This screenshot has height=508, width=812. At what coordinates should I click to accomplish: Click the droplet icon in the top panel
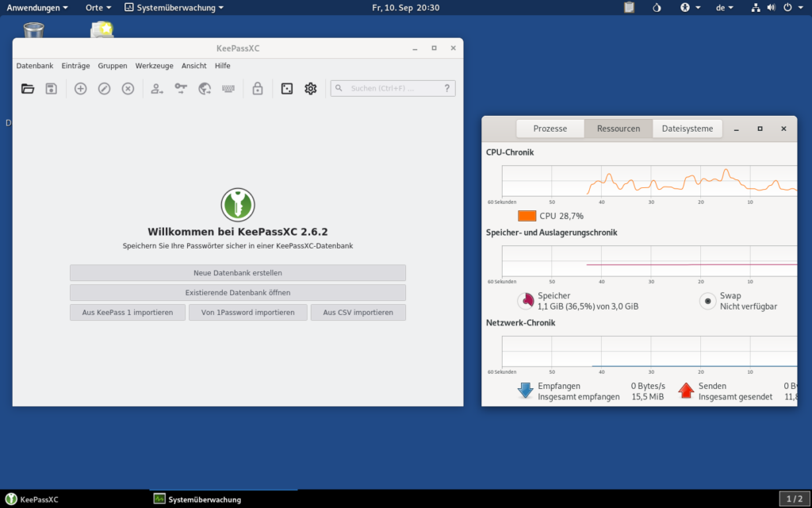[x=657, y=7]
